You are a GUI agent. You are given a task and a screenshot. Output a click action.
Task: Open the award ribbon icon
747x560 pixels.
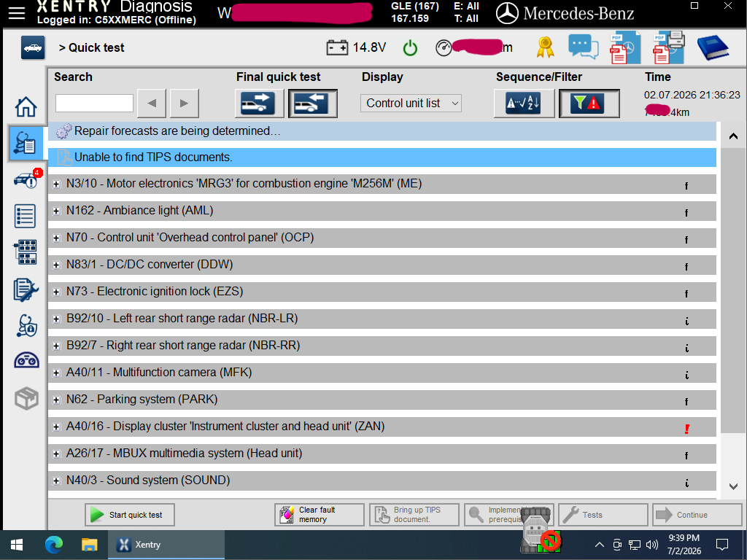[545, 47]
